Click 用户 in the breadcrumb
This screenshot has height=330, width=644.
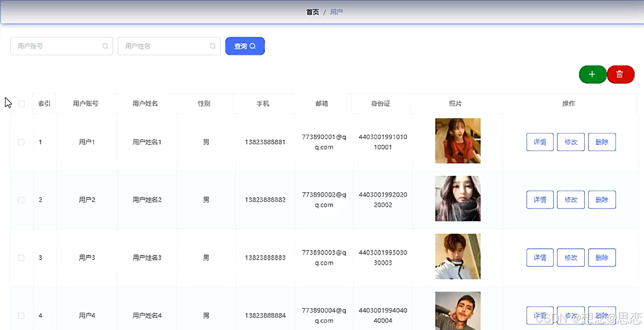[336, 12]
